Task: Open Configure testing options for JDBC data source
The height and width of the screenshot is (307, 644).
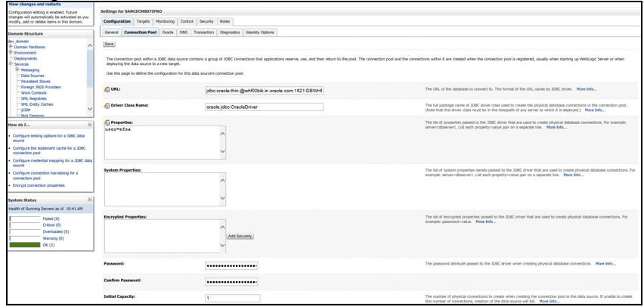Action: coord(49,138)
